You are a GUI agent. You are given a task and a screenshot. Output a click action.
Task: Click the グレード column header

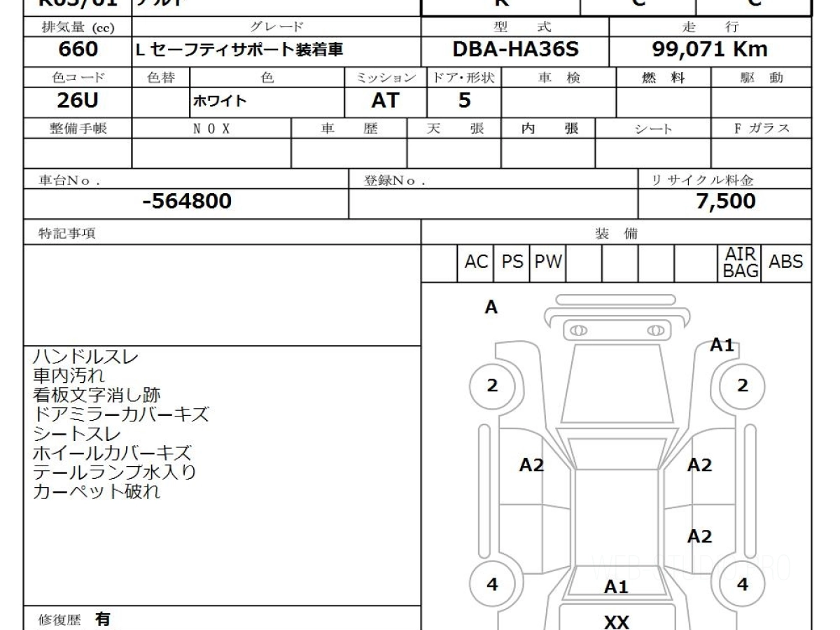pyautogui.click(x=277, y=27)
